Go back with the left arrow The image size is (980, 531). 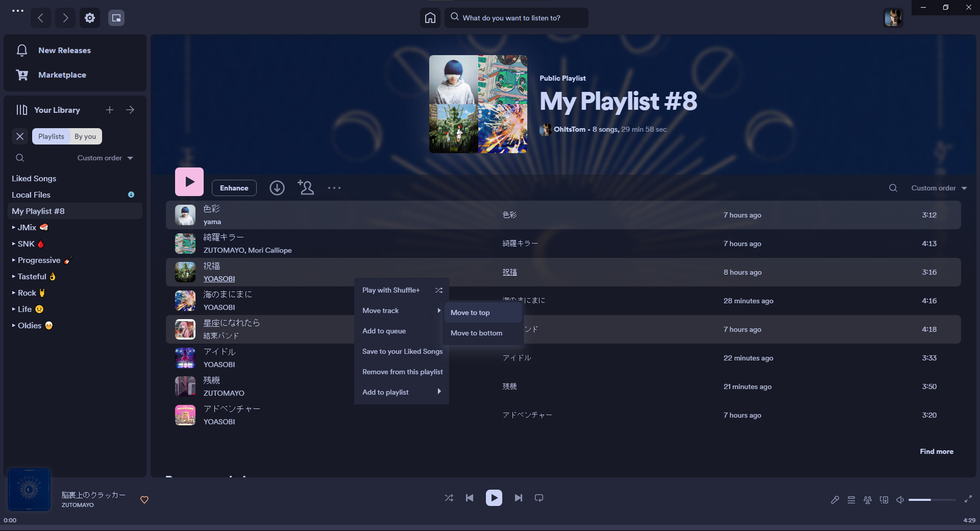(x=41, y=18)
